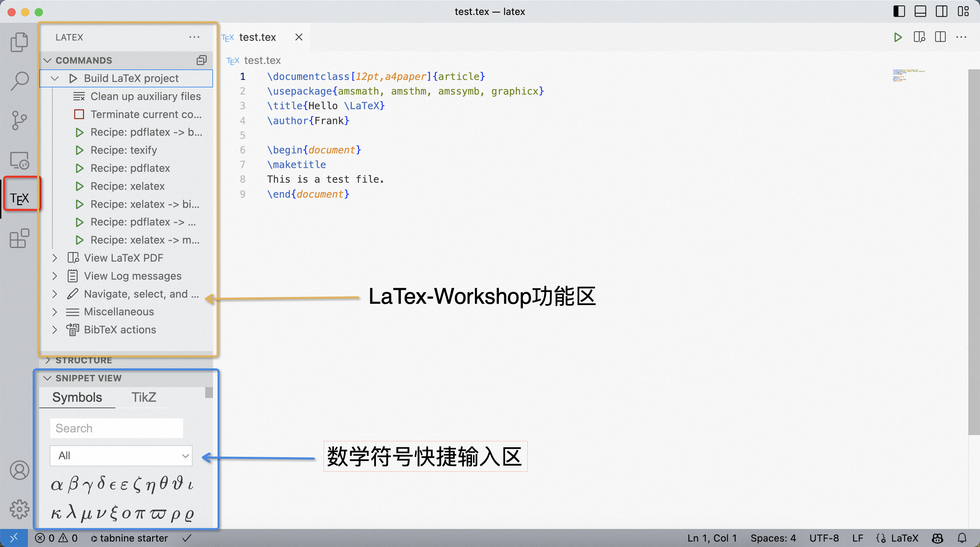Open editor More Actions ellipsis
Viewport: 980px width, 547px height.
pos(961,37)
